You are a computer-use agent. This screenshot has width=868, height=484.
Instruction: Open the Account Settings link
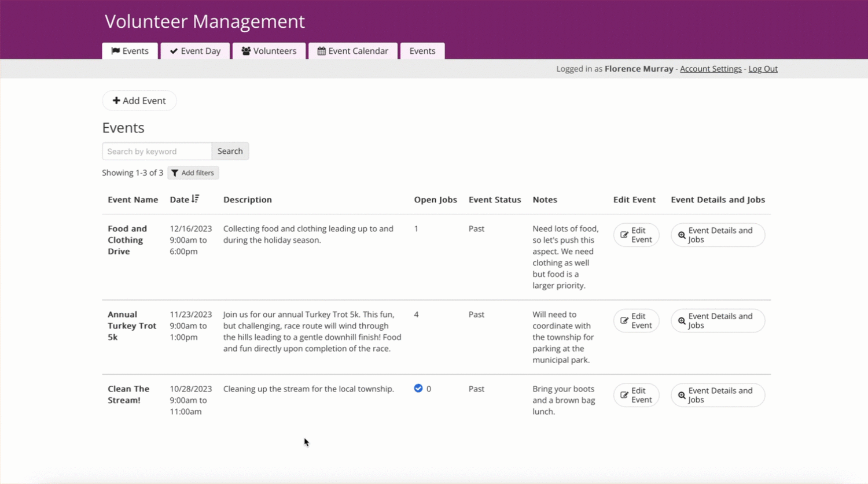point(710,69)
